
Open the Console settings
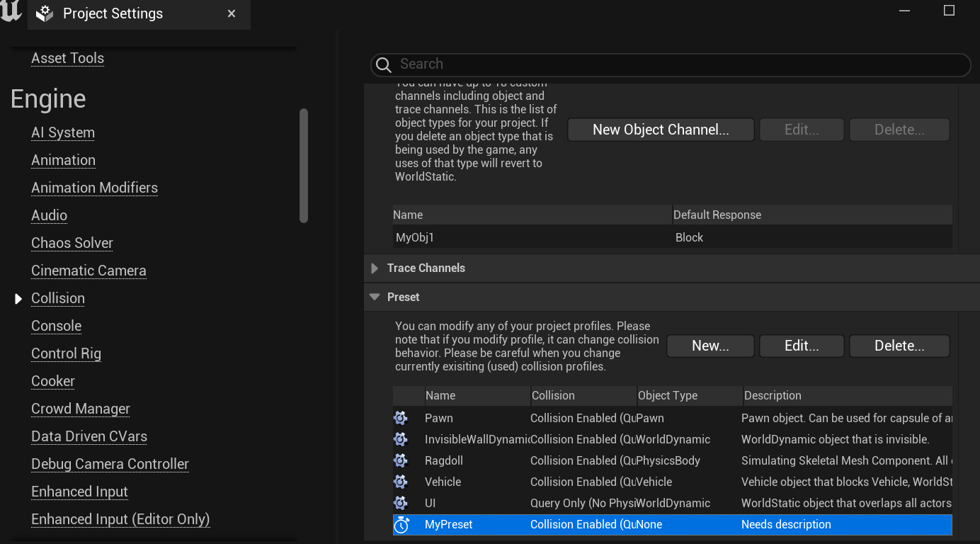coord(56,326)
